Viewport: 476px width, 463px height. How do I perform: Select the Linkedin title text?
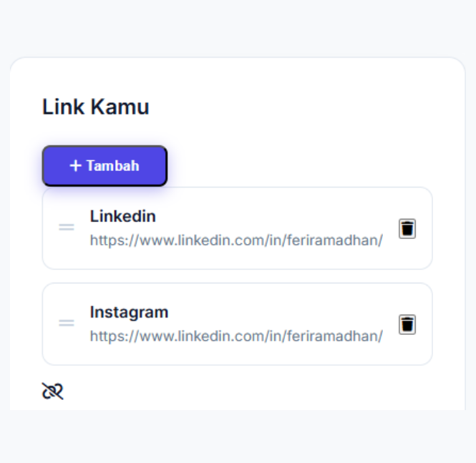pyautogui.click(x=122, y=216)
